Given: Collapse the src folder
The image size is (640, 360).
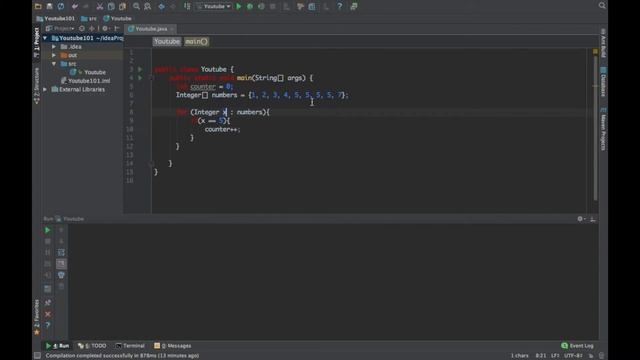Looking at the screenshot, I should pyautogui.click(x=54, y=64).
